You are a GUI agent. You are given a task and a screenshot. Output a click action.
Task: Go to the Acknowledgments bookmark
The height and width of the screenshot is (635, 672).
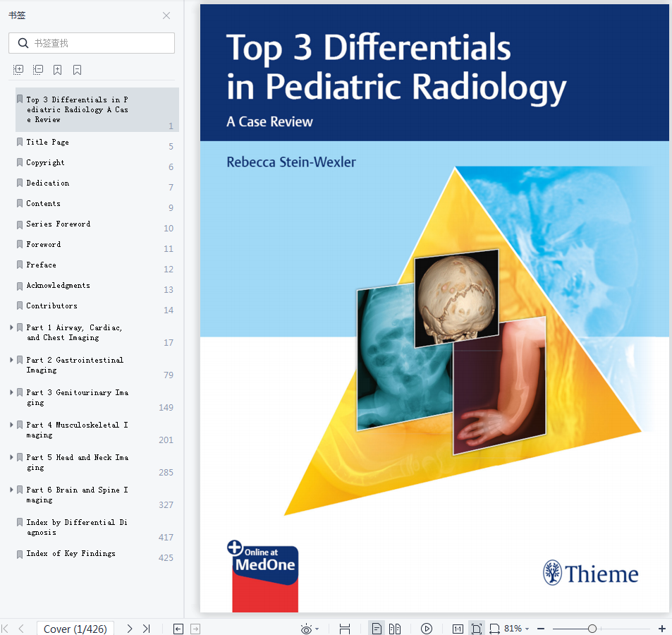(x=59, y=286)
